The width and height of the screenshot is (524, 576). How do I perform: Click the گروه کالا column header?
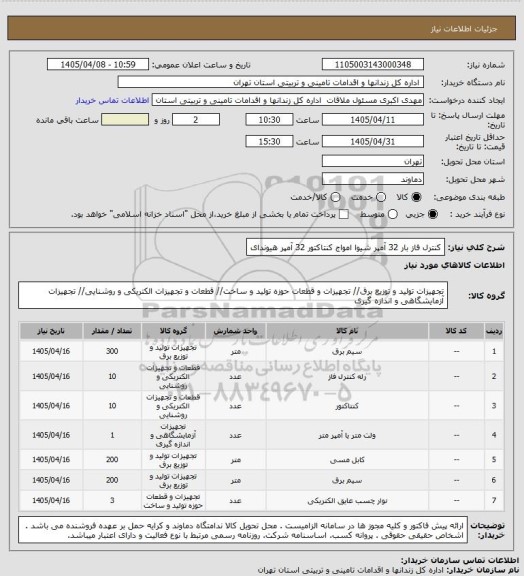[173, 331]
